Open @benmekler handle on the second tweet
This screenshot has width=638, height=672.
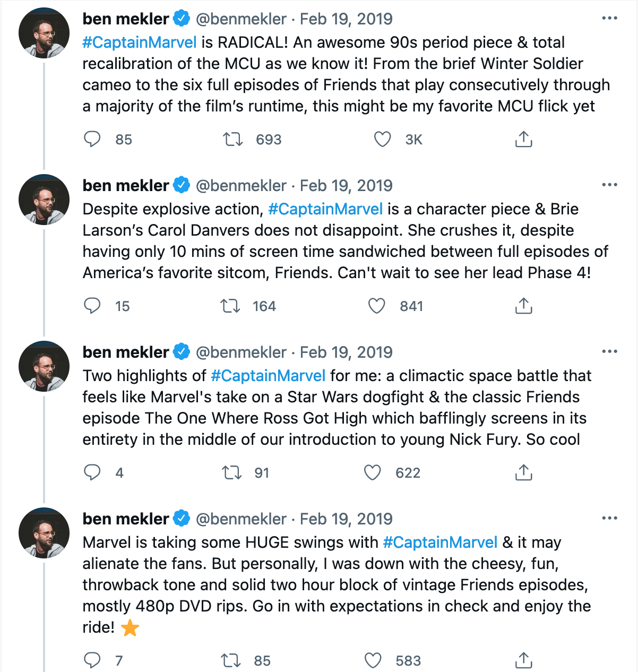tap(241, 186)
